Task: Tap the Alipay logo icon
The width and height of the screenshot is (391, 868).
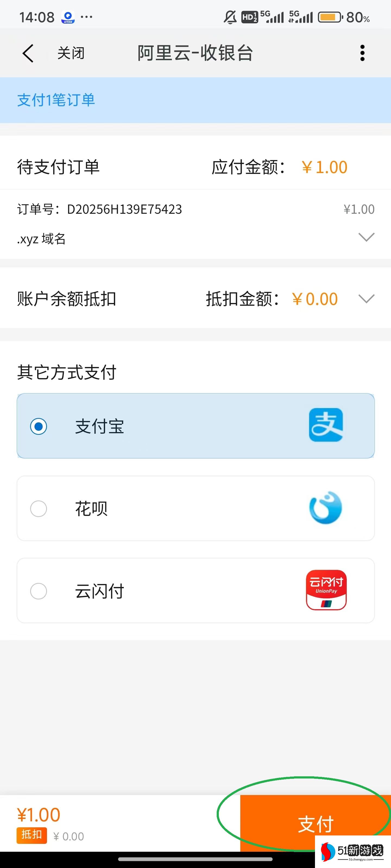Action: point(326,425)
